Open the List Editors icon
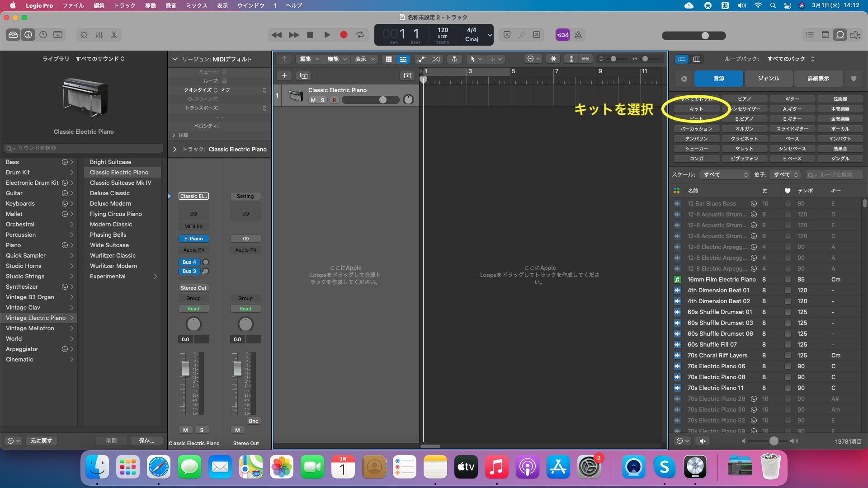The height and width of the screenshot is (488, 868). coord(810,35)
